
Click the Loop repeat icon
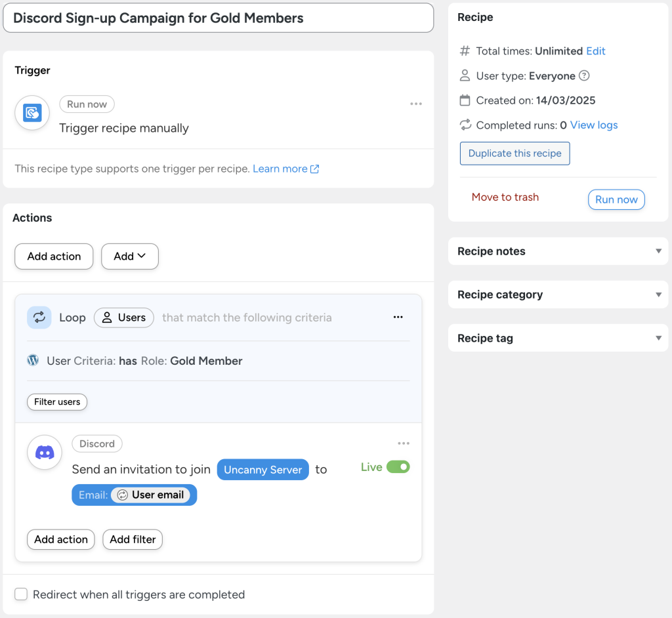pyautogui.click(x=39, y=317)
